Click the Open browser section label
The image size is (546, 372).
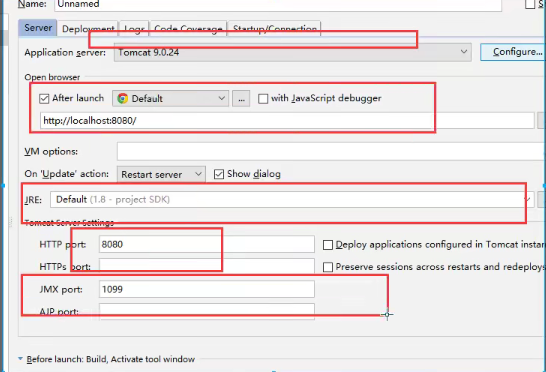pyautogui.click(x=52, y=77)
